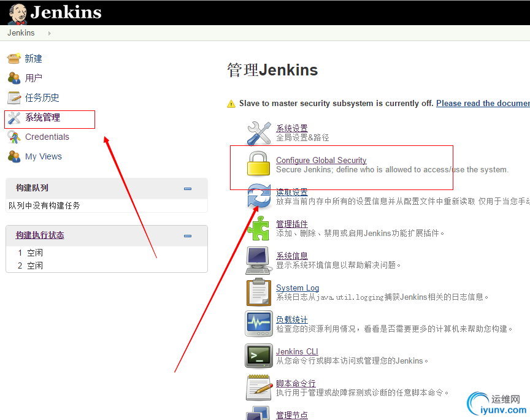Open Configure Global Security link

[321, 160]
